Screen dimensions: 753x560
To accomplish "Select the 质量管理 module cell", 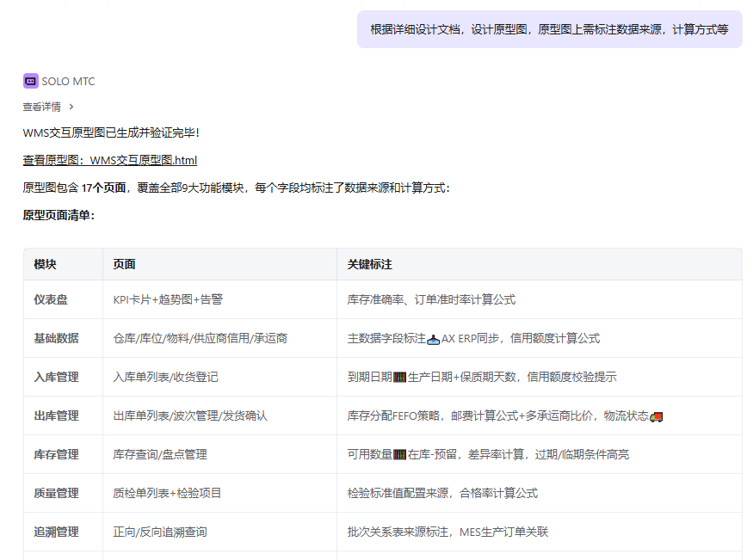I will pos(56,494).
